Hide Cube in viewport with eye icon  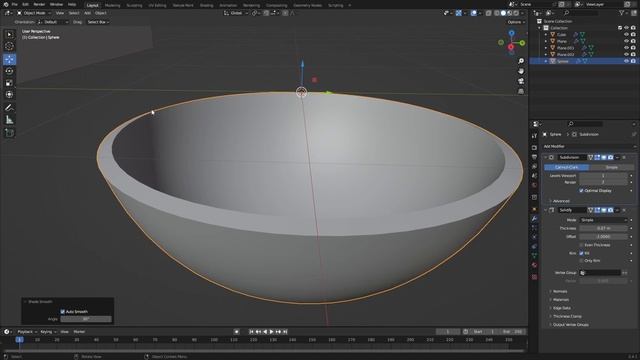626,35
